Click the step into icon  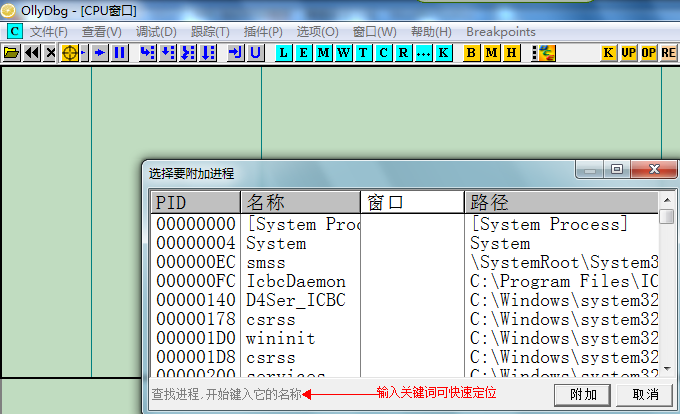pyautogui.click(x=147, y=53)
